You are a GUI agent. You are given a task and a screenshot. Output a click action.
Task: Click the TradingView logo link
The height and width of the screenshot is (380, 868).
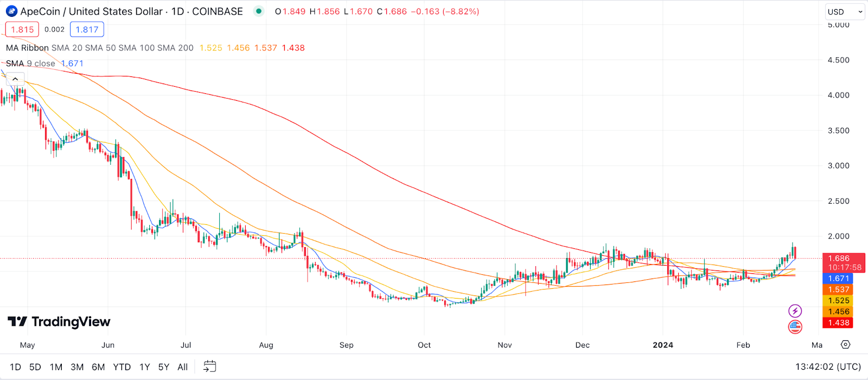click(59, 321)
